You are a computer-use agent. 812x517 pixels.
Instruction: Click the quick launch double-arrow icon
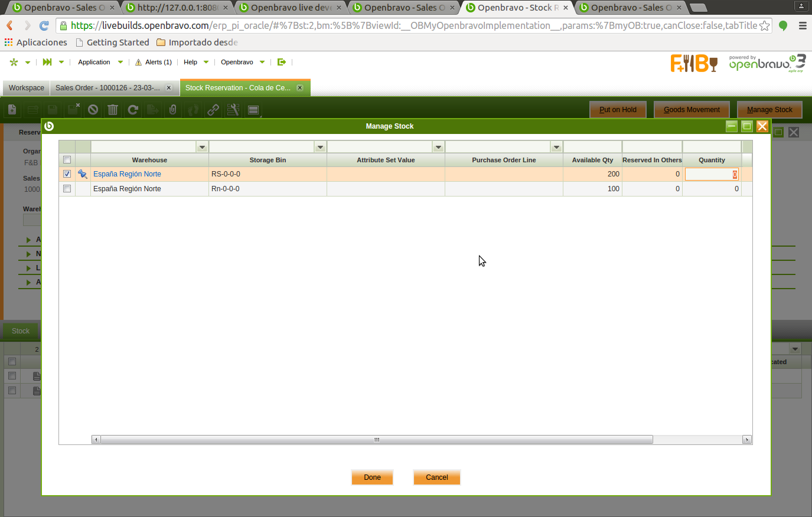tap(47, 62)
